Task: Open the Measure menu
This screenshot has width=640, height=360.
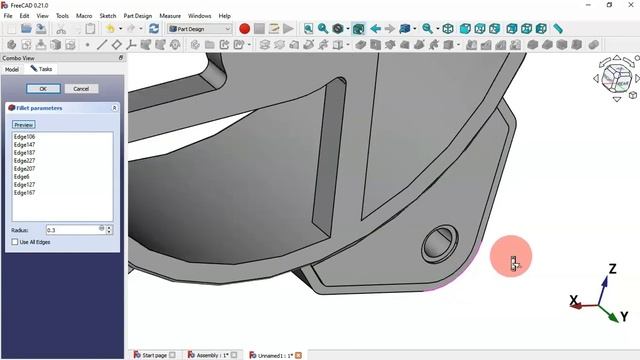Action: pos(170,16)
